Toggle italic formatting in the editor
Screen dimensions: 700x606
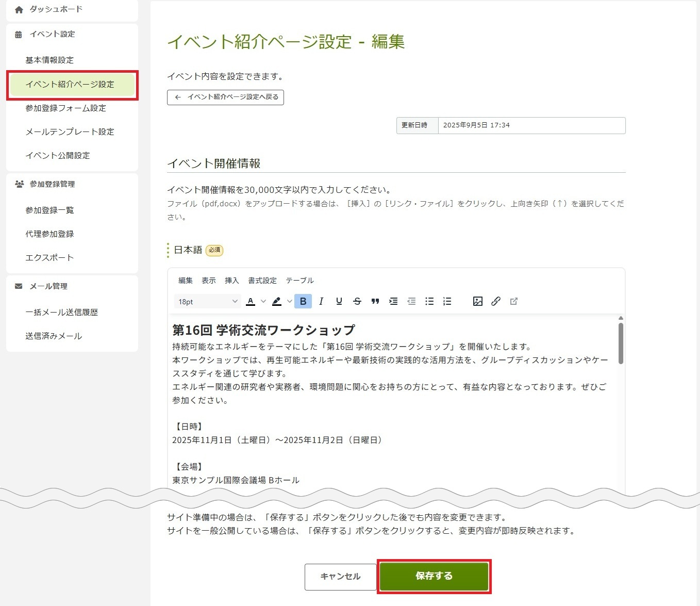click(x=321, y=302)
